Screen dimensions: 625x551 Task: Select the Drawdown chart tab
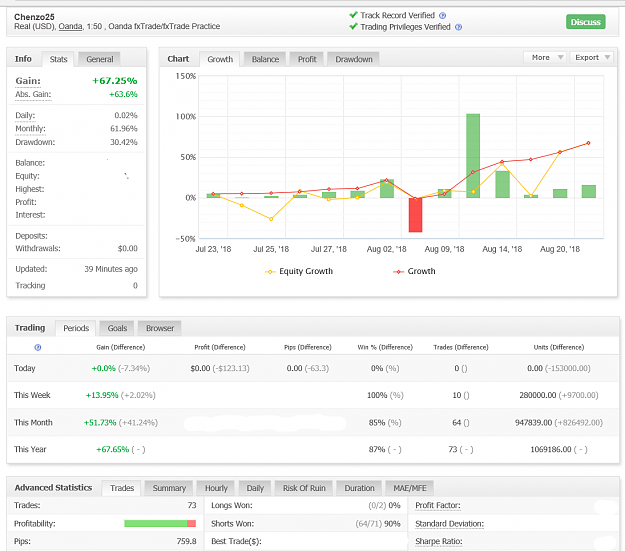pyautogui.click(x=354, y=59)
